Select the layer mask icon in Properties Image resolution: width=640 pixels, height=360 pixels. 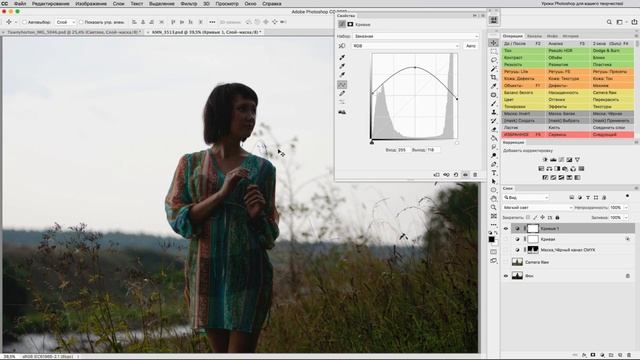point(350,24)
